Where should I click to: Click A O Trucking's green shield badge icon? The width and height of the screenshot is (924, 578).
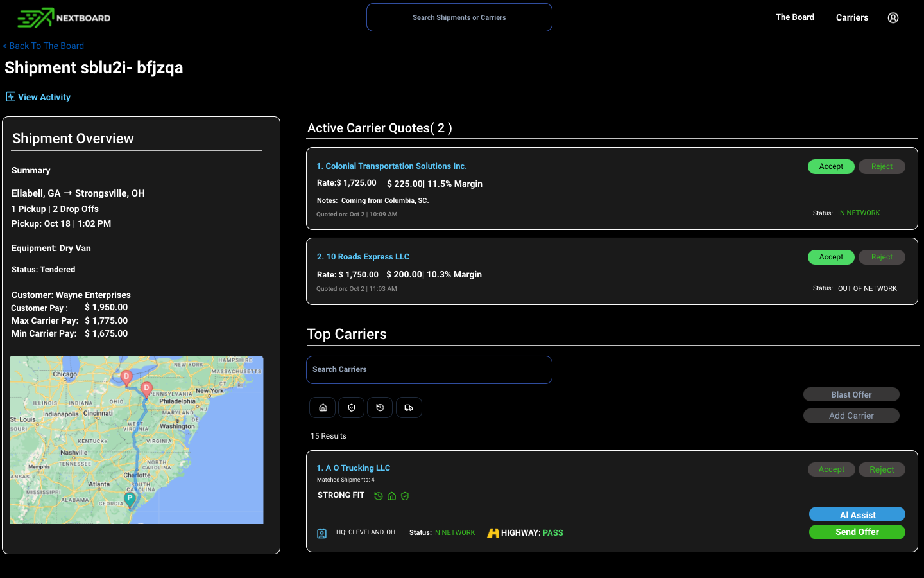405,496
